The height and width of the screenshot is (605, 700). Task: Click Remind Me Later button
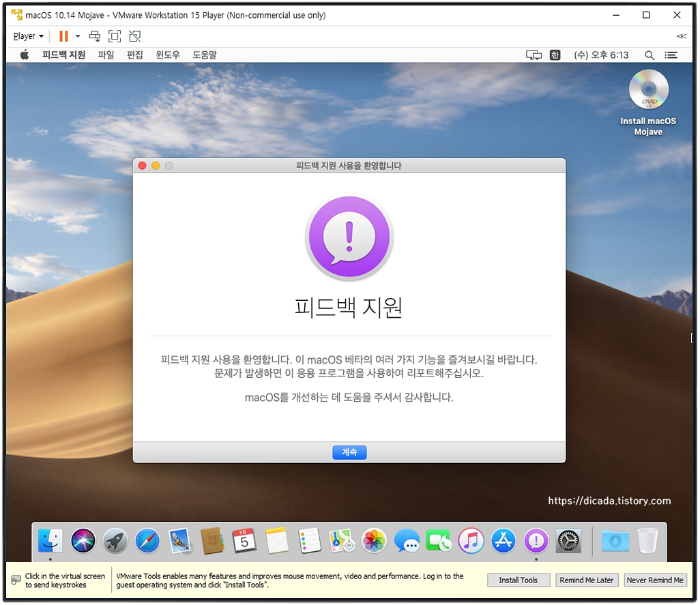point(587,580)
